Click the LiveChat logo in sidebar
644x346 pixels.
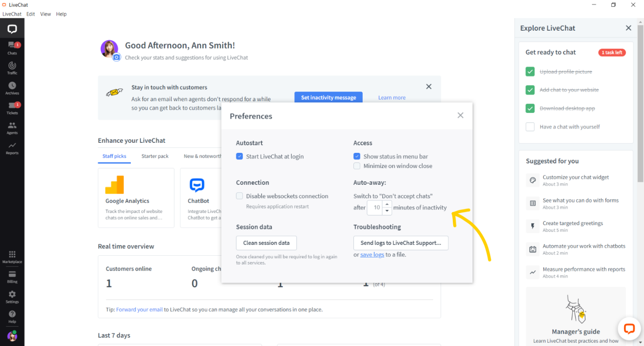click(12, 29)
